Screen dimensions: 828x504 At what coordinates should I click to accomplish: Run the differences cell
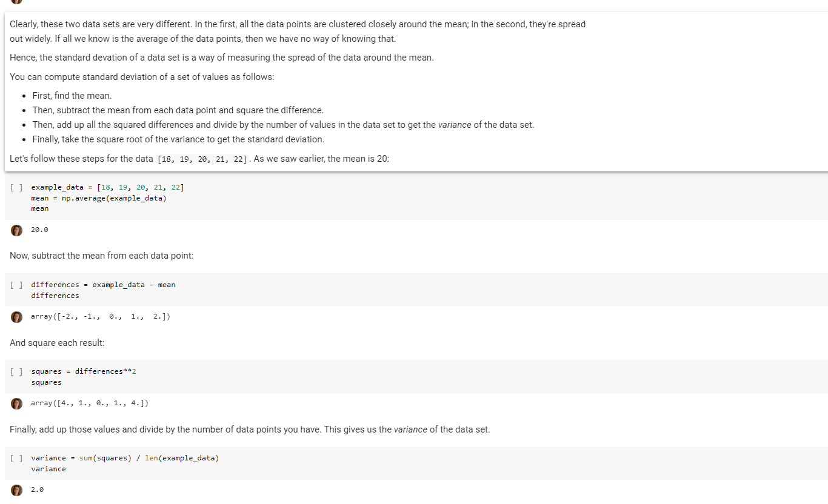(x=15, y=285)
